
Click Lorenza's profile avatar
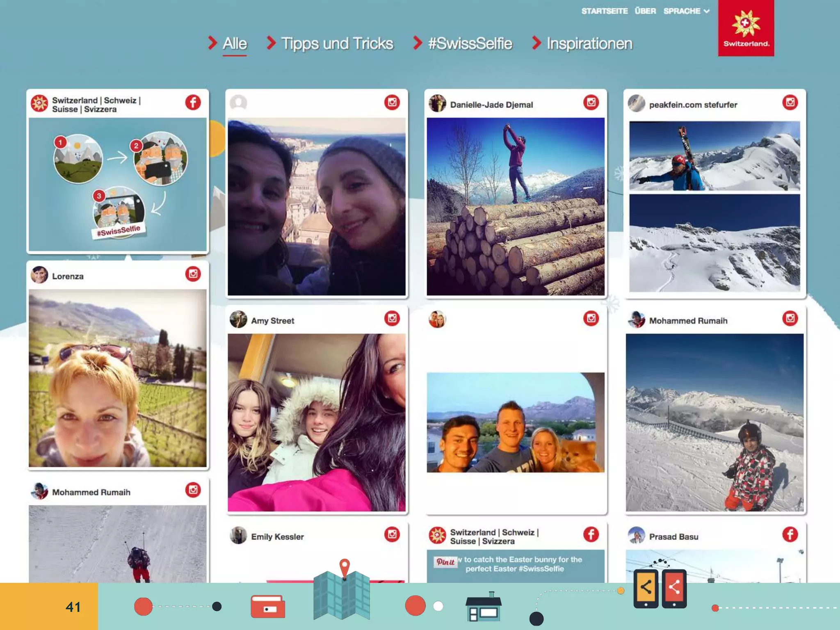[x=39, y=275]
